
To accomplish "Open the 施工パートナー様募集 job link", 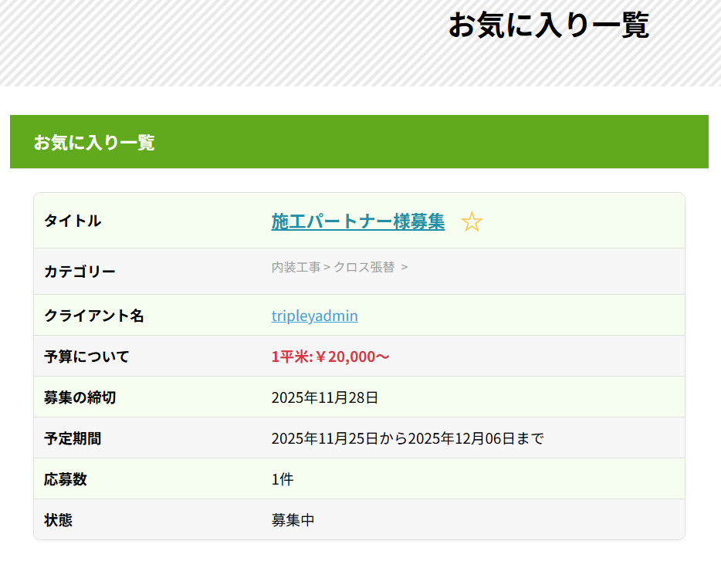I will [x=357, y=221].
